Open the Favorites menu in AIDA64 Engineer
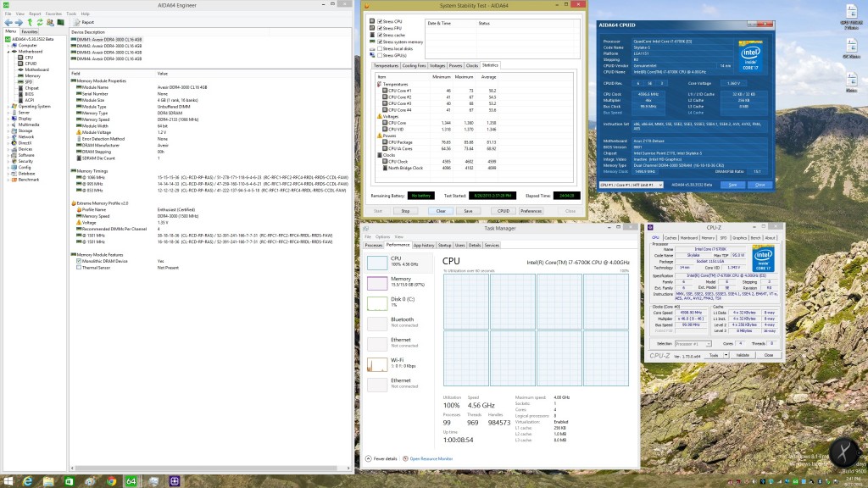Image resolution: width=868 pixels, height=488 pixels. click(x=53, y=14)
